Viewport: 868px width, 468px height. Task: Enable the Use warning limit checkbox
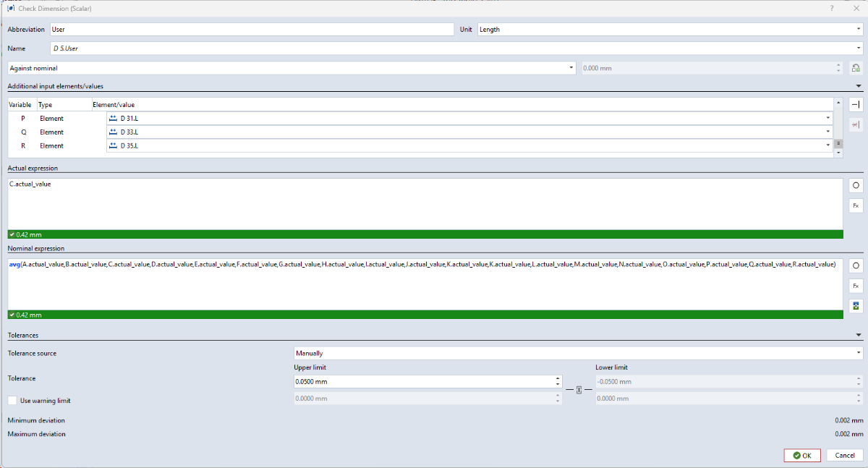[x=12, y=400]
